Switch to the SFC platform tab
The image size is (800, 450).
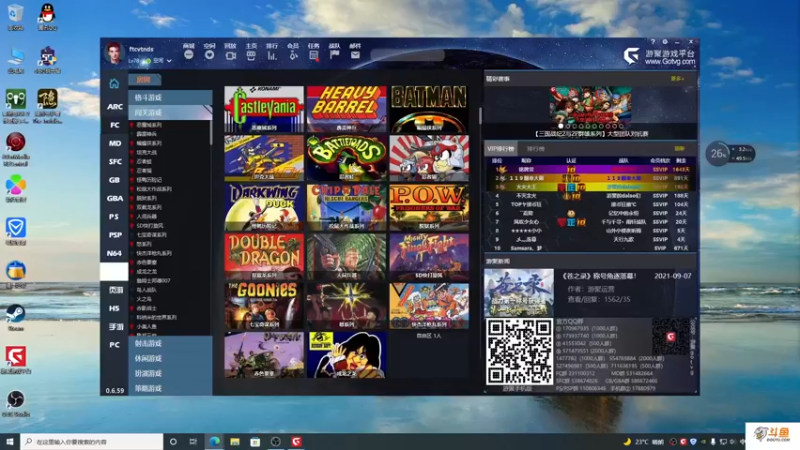click(x=114, y=162)
